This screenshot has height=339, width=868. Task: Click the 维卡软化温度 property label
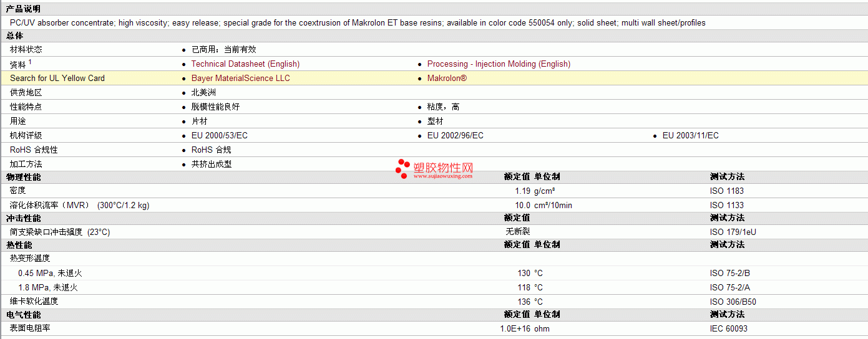click(x=34, y=301)
